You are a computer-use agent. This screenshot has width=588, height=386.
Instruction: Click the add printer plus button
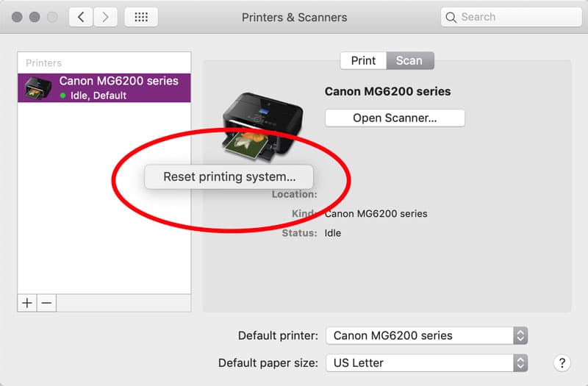coord(27,303)
